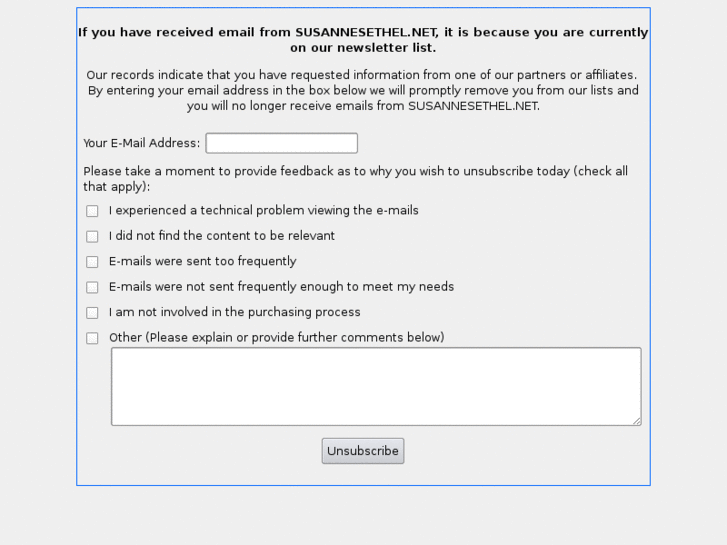Viewport: 727px width, 545px height.
Task: Click the 'E-mails were sent too frequently' label text
Action: coord(202,262)
